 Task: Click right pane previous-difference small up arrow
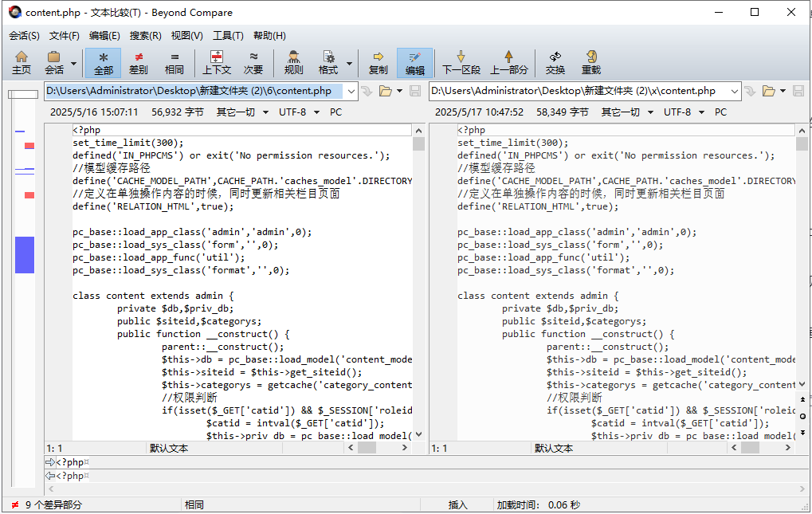802,399
